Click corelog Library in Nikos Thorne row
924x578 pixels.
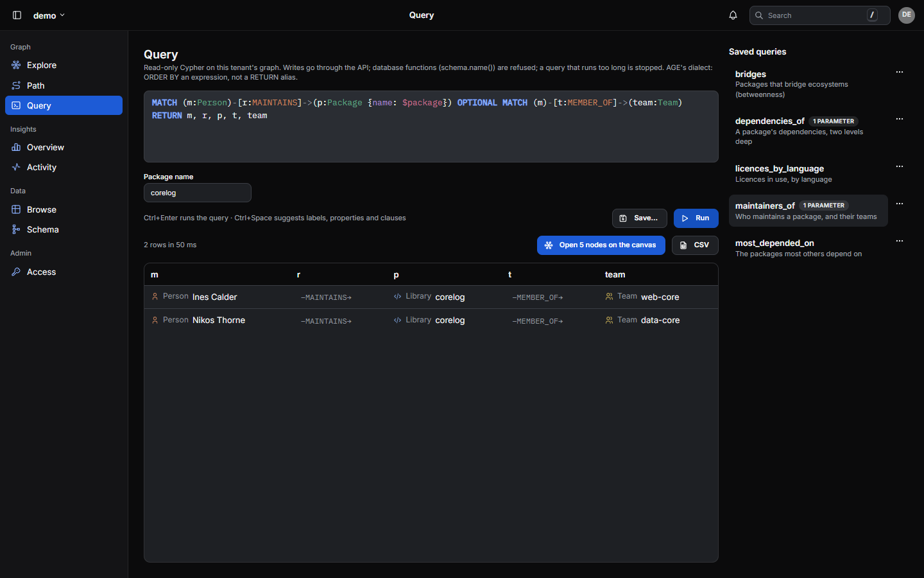(429, 320)
